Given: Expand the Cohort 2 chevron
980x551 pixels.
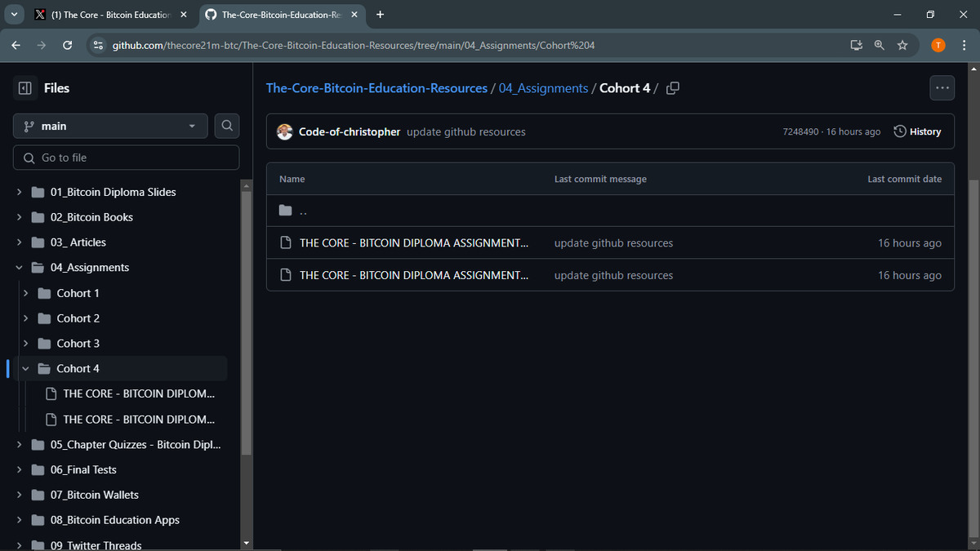Looking at the screenshot, I should point(25,318).
